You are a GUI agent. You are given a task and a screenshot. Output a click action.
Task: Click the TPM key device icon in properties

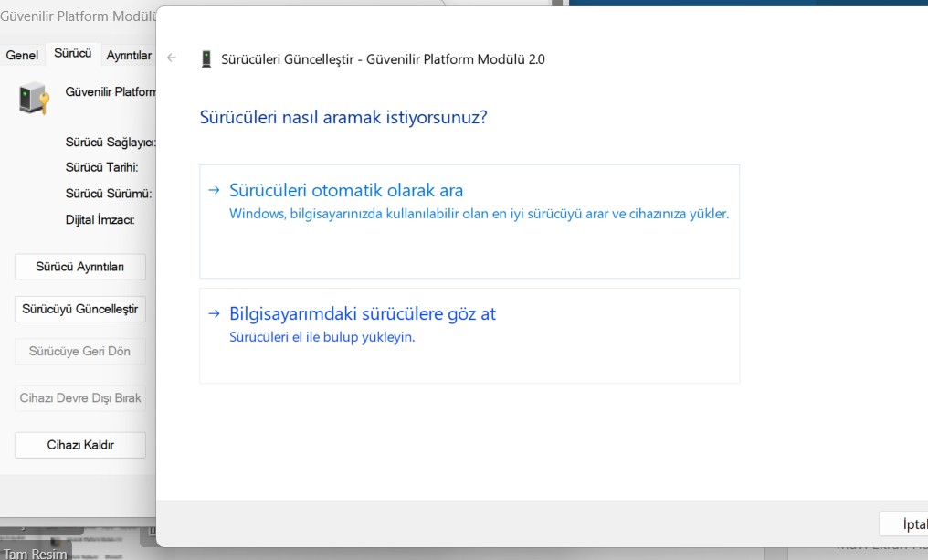[x=34, y=99]
